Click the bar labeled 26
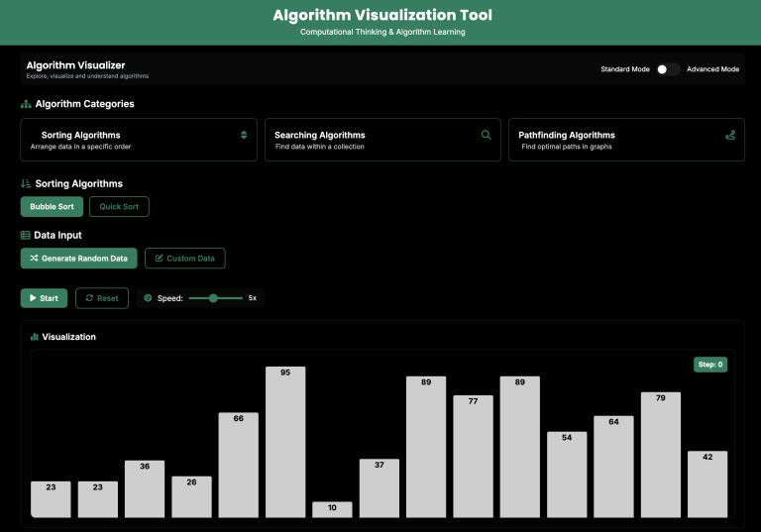Screen dimensions: 761x532 tap(191, 496)
